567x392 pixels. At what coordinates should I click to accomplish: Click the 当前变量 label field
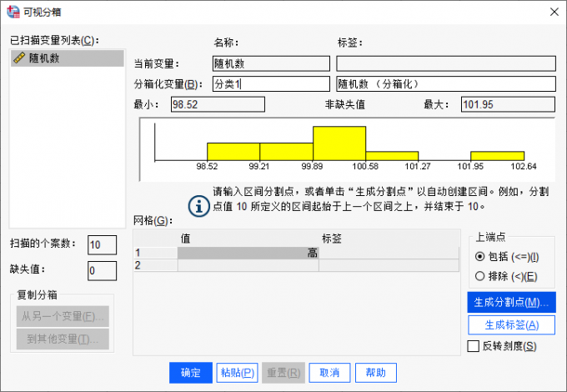[x=446, y=63]
